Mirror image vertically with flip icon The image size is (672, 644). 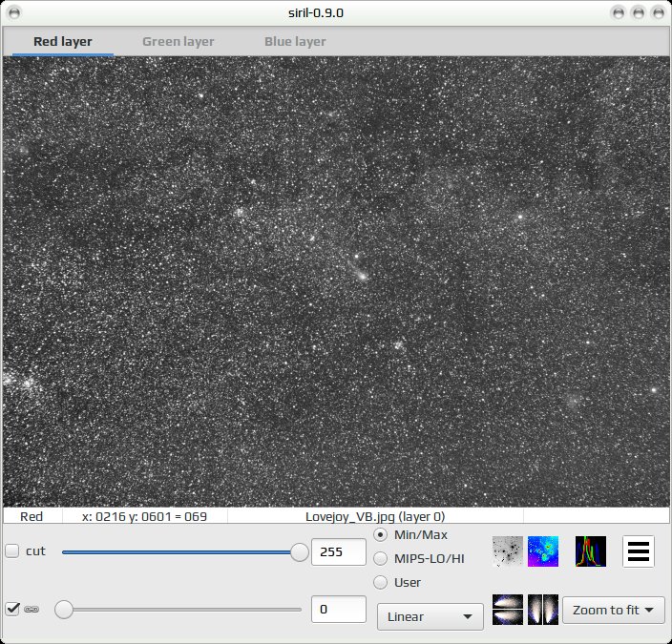[508, 610]
